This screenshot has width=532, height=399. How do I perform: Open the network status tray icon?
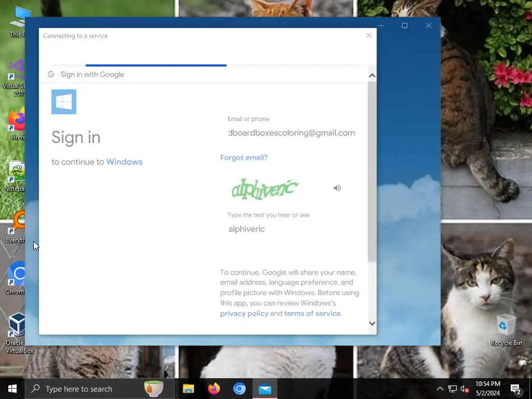[x=453, y=389]
